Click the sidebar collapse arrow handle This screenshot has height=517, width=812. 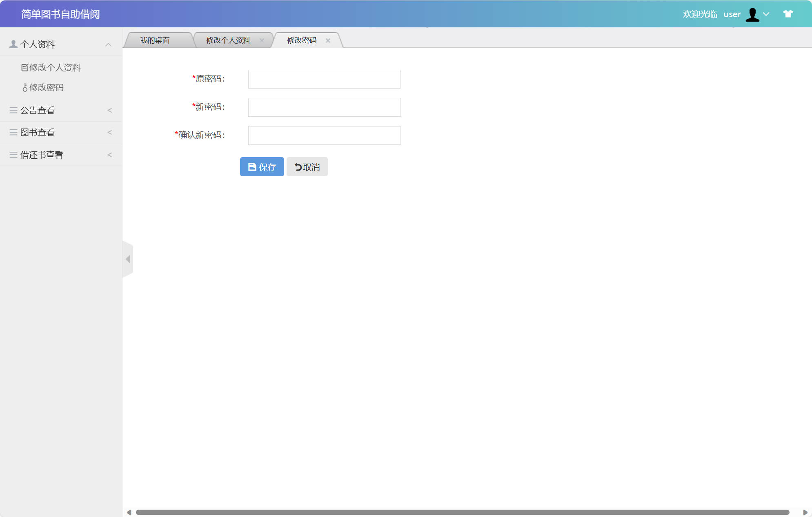128,259
